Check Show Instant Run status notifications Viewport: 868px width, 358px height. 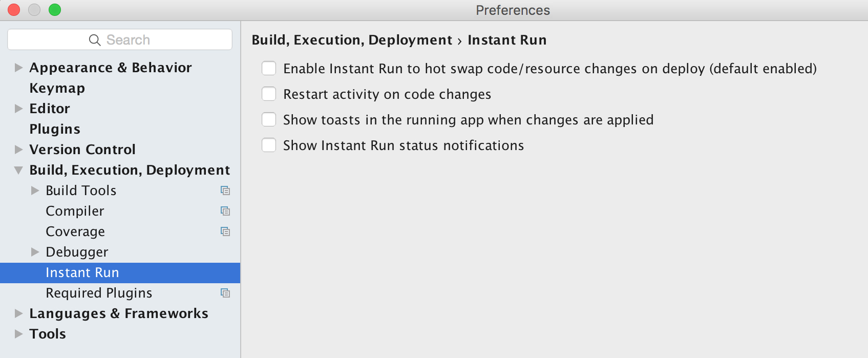pyautogui.click(x=269, y=145)
